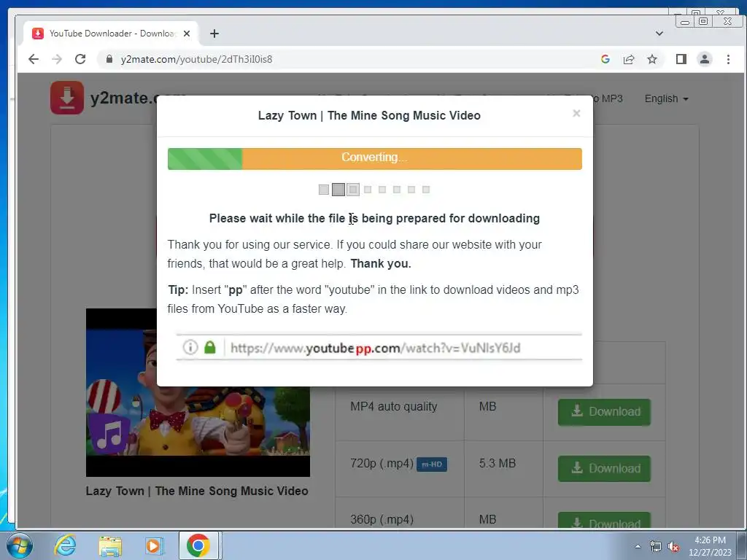This screenshot has height=560, width=747.
Task: Click the m-HD badge
Action: 432,464
